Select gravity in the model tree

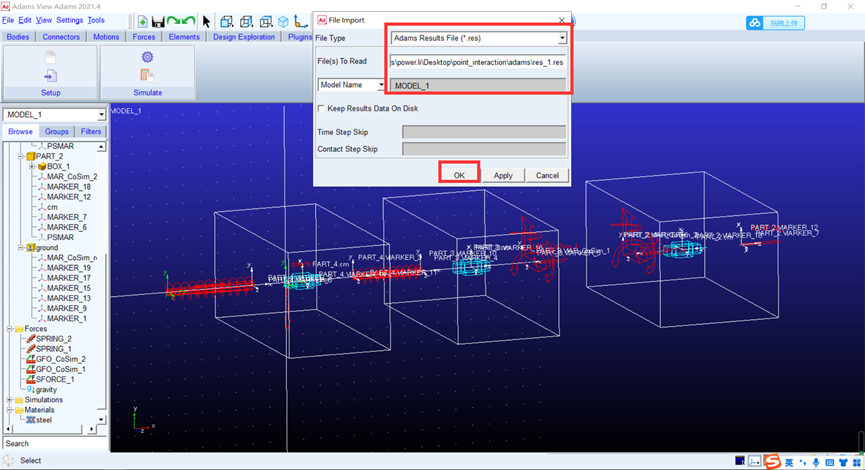tap(46, 390)
